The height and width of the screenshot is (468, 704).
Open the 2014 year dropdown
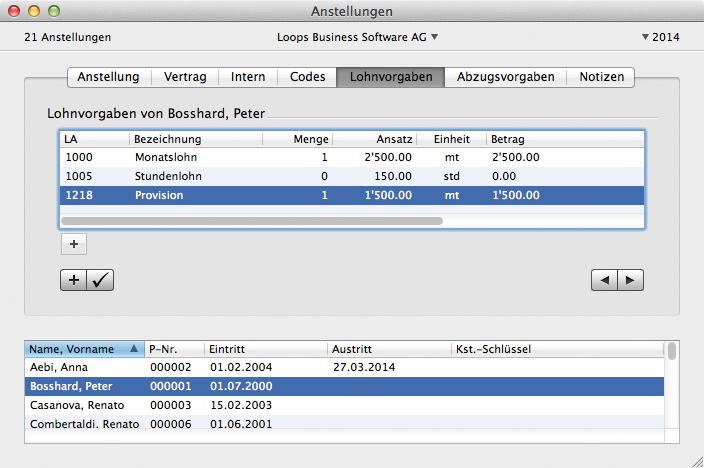(x=660, y=37)
